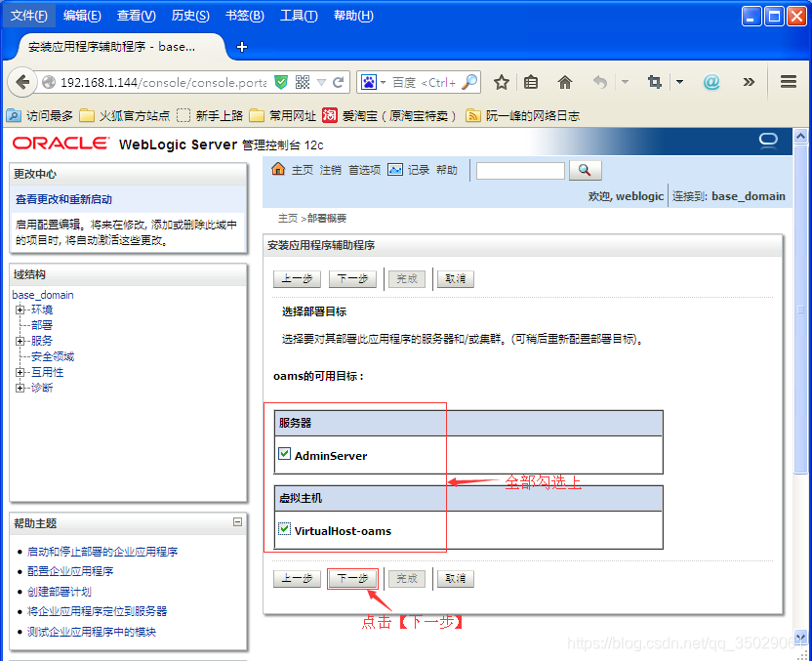Open 创建部署计划 help topic
This screenshot has height=661, width=812.
(60, 592)
